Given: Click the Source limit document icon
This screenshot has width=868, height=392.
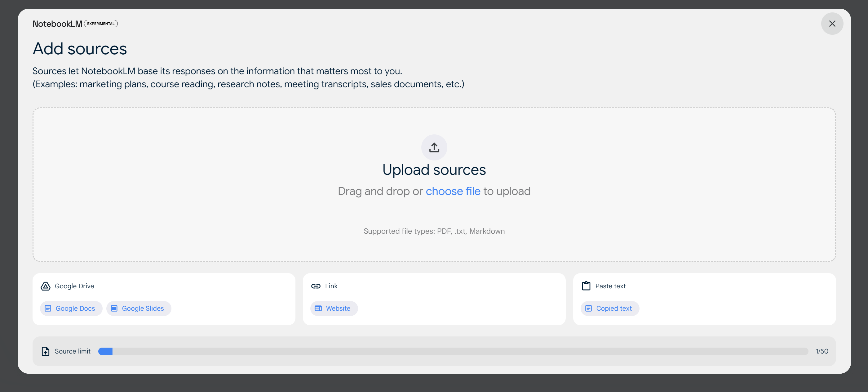Looking at the screenshot, I should pyautogui.click(x=46, y=351).
